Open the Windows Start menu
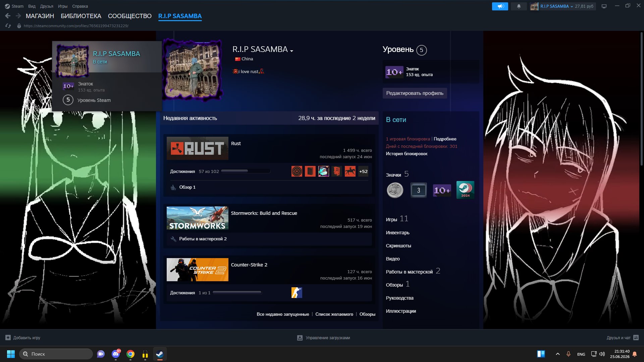 11,354
